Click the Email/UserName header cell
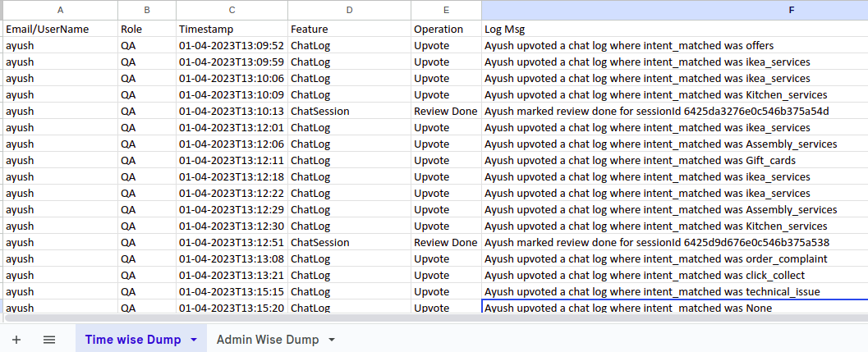868x352 pixels. [60, 29]
